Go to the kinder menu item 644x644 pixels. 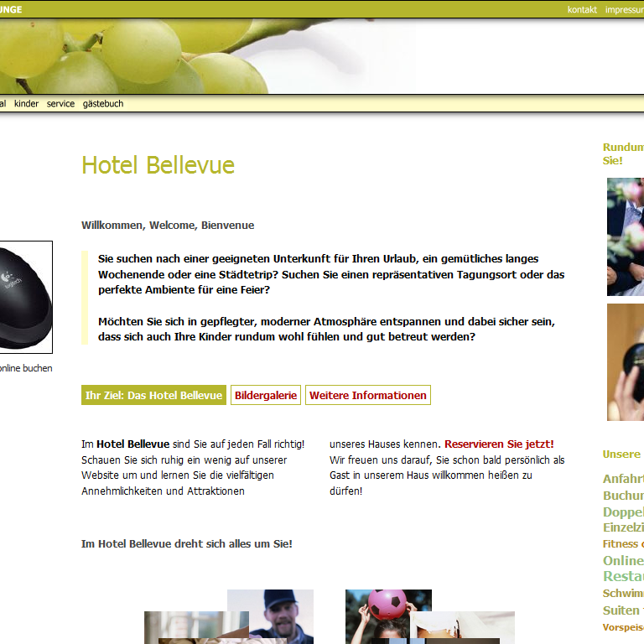pyautogui.click(x=26, y=103)
